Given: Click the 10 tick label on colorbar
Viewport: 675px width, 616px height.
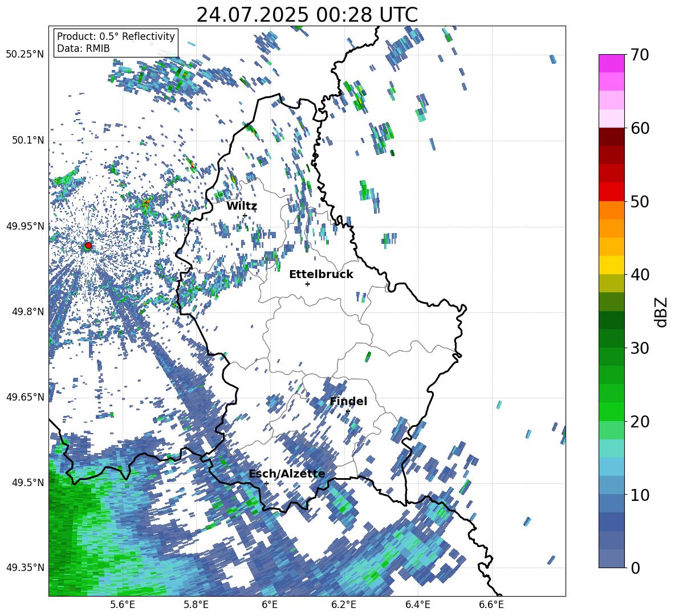Looking at the screenshot, I should [640, 495].
